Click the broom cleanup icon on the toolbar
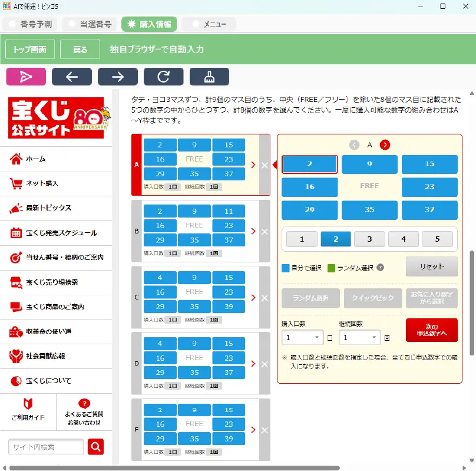Viewport: 476px width, 471px height. coord(209,76)
